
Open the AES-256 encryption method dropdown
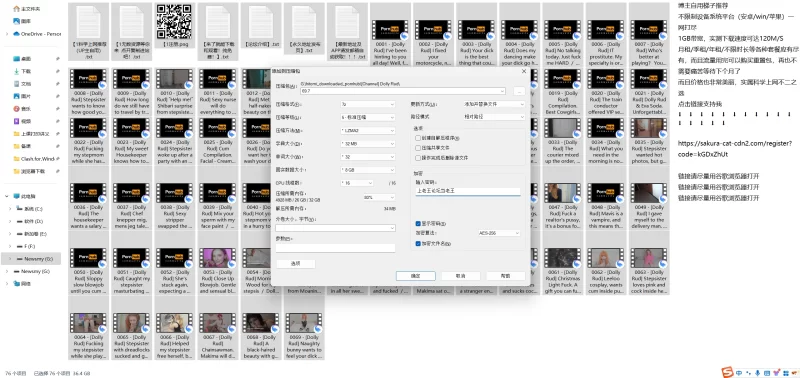(499, 233)
